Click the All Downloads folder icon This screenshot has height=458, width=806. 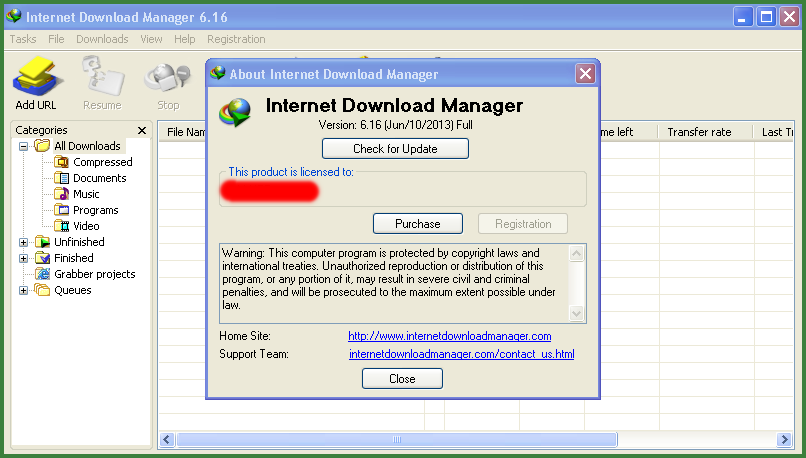[42, 146]
